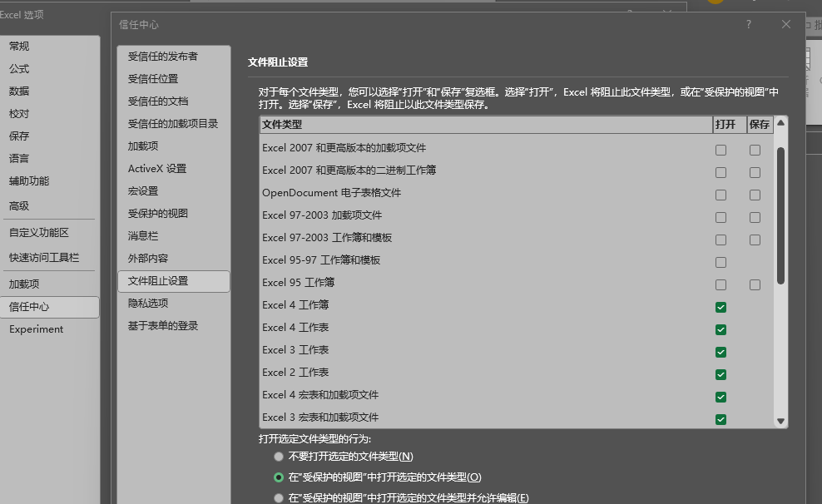
Task: Uncheck 打开 for Excel 2 工作表
Action: 720,375
